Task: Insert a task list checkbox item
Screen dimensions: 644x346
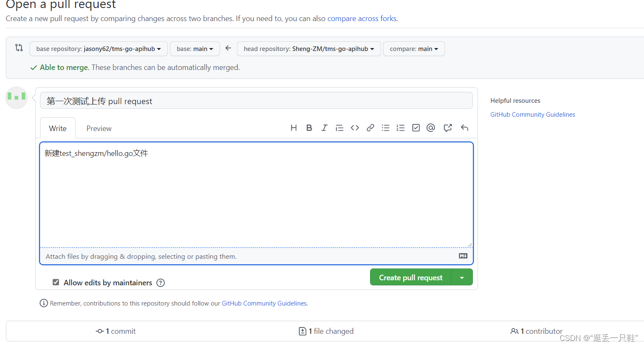Action: tap(416, 128)
